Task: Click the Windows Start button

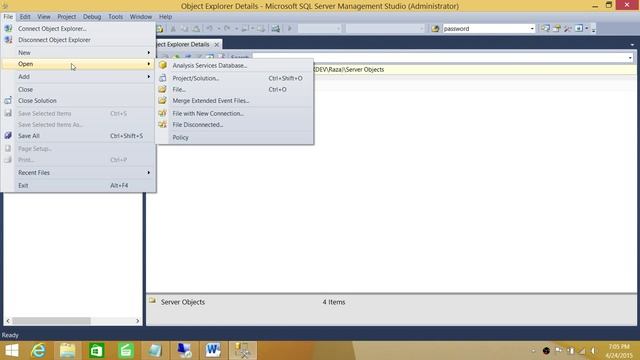Action: 11,351
